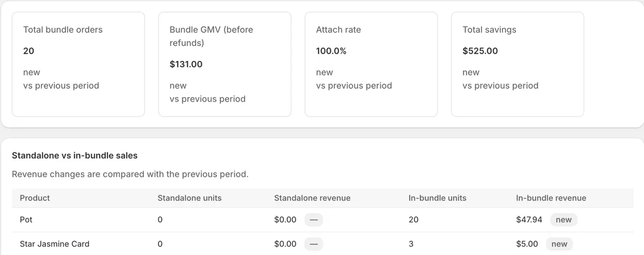Click the dash badge in Star Jasmine Card row
This screenshot has height=255, width=644.
point(314,244)
